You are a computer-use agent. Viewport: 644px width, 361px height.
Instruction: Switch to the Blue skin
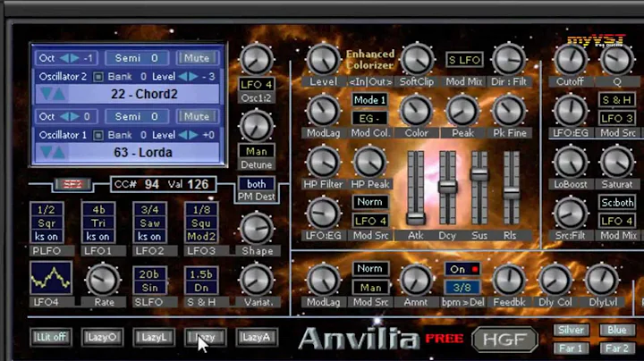click(617, 330)
